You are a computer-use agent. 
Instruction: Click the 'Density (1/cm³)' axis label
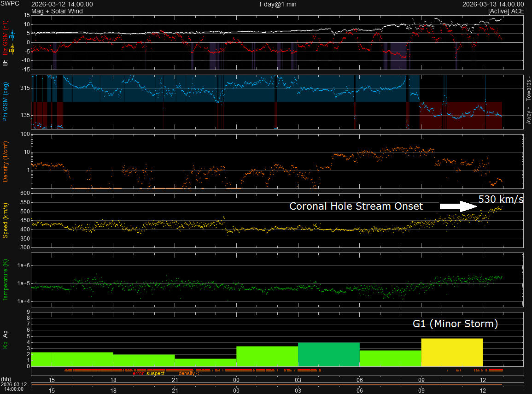[x=5, y=162]
